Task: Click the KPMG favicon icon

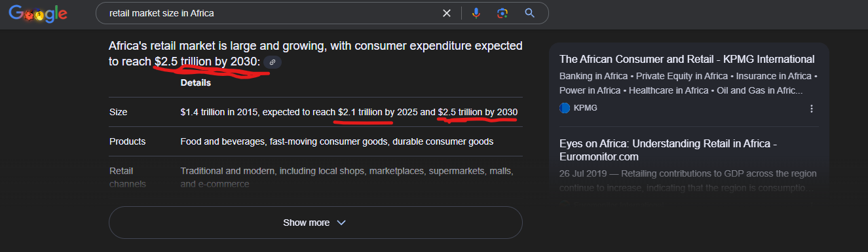Action: point(565,108)
